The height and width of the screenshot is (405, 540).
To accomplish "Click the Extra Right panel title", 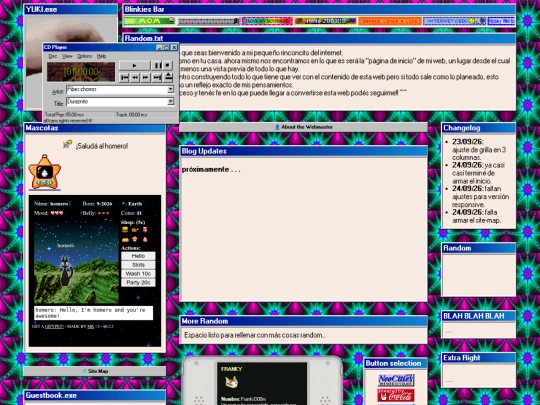I will tap(461, 358).
